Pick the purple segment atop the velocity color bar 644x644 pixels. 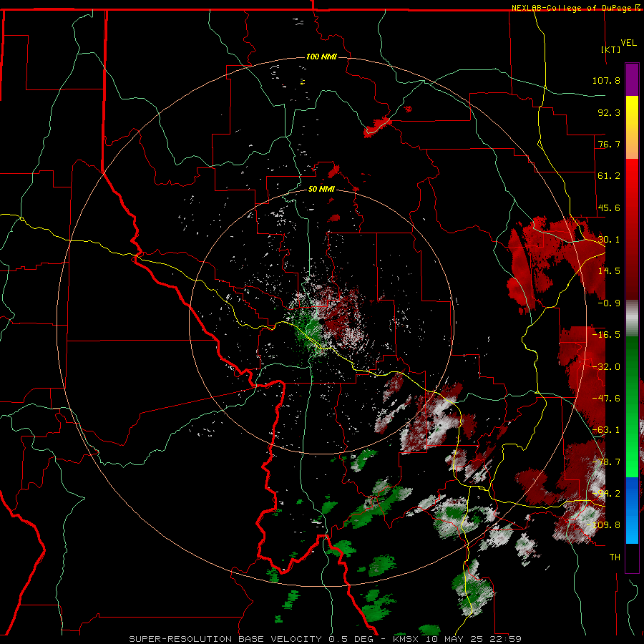[632, 79]
